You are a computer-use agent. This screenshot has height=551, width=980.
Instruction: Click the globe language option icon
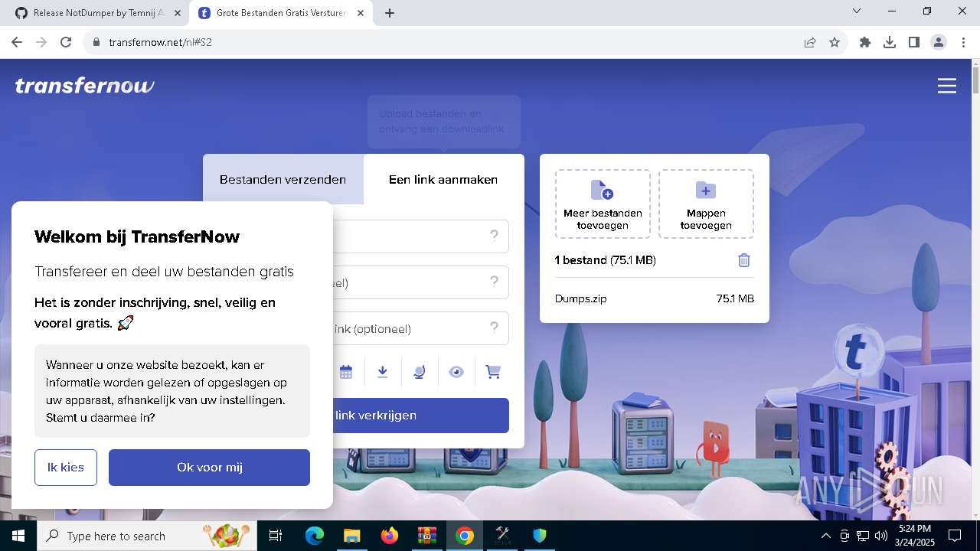[420, 372]
